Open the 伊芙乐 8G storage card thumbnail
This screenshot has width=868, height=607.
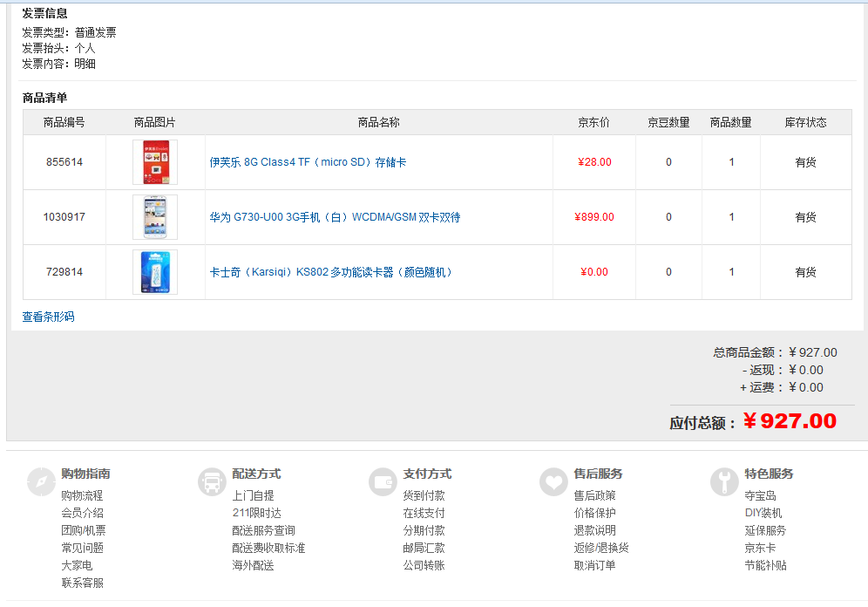coord(155,162)
